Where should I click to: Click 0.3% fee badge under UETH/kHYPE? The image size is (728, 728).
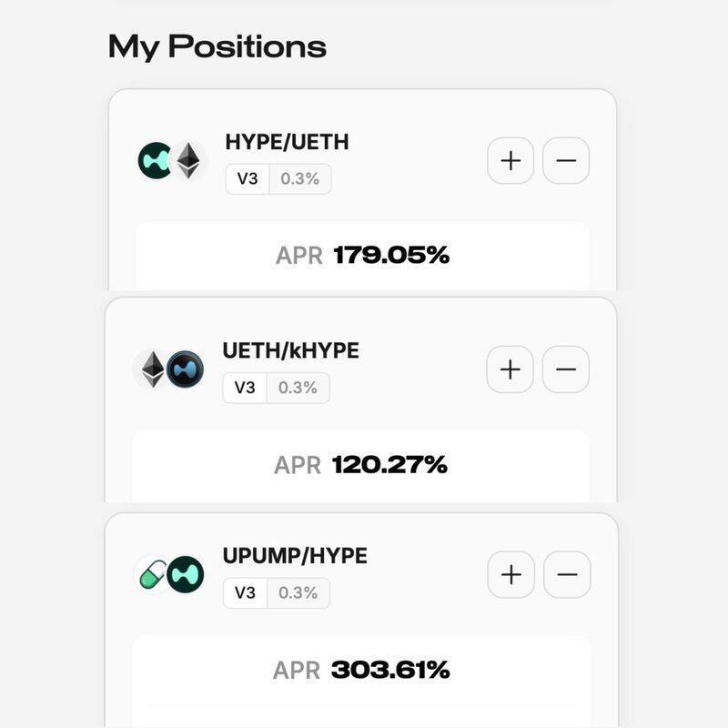pyautogui.click(x=298, y=388)
